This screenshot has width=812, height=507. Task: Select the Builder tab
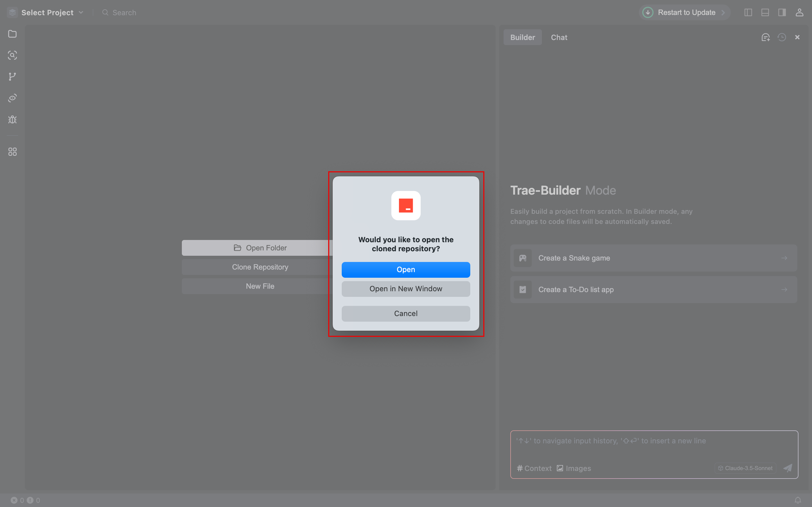point(522,37)
